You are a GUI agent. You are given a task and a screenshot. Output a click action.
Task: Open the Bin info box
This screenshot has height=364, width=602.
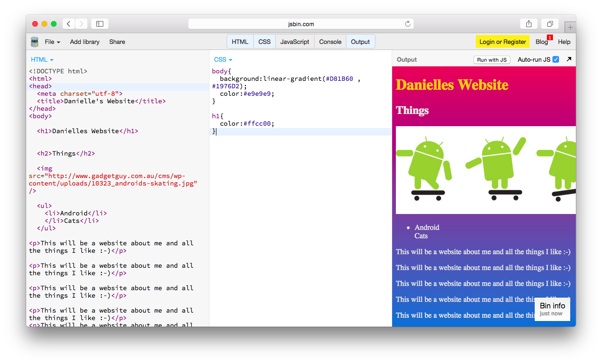coord(552,309)
